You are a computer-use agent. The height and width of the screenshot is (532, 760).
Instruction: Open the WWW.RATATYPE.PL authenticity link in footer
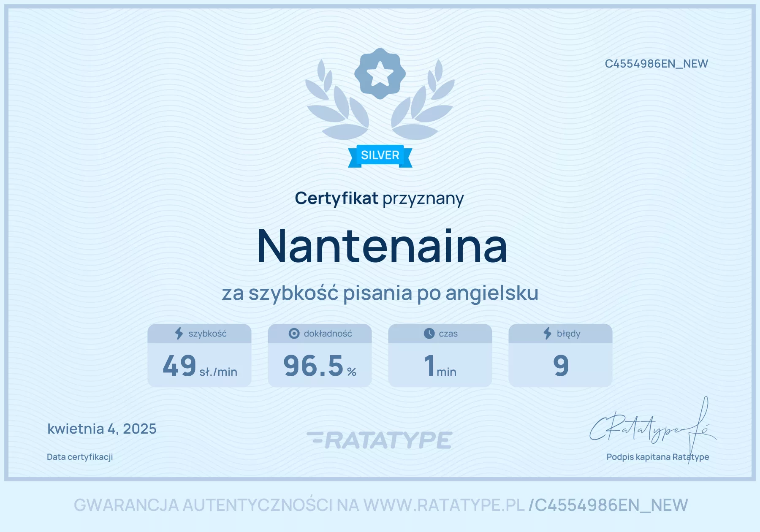(x=444, y=505)
